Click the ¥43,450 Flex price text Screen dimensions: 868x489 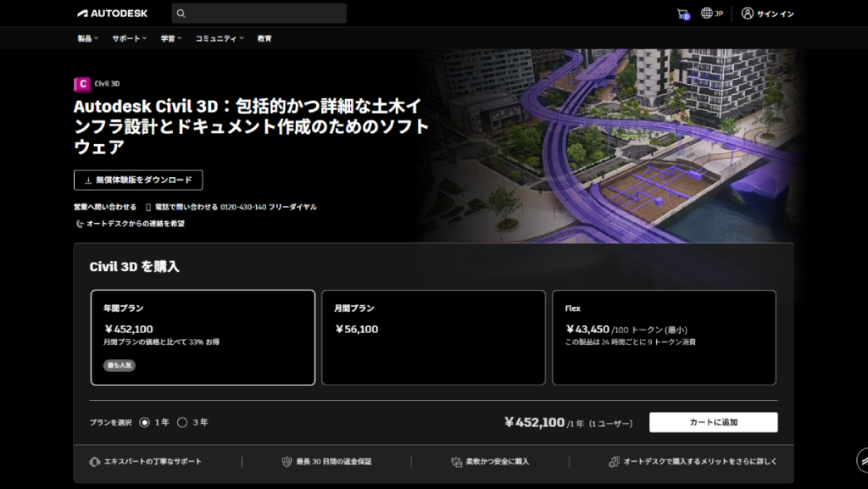click(x=587, y=330)
